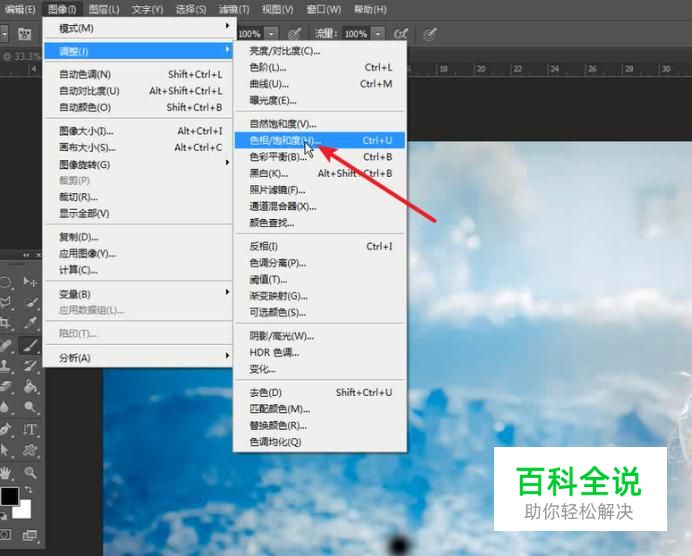Select the Blur tool
This screenshot has height=556, width=692.
pos(4,407)
